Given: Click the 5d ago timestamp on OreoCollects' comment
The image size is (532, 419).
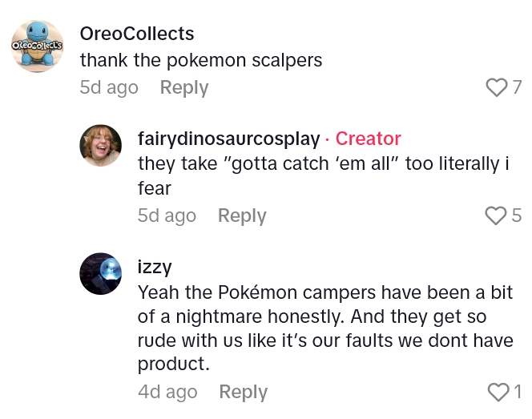Looking at the screenshot, I should click(x=109, y=87).
